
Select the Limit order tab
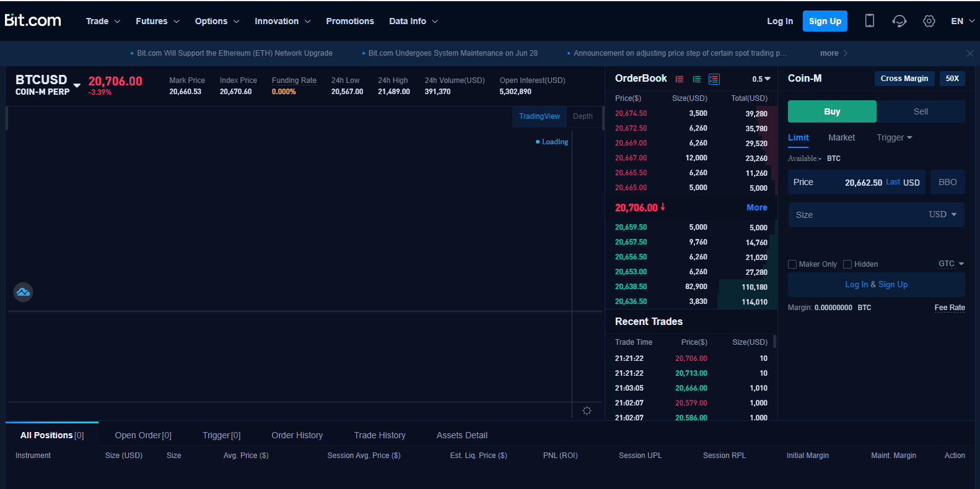tap(798, 138)
